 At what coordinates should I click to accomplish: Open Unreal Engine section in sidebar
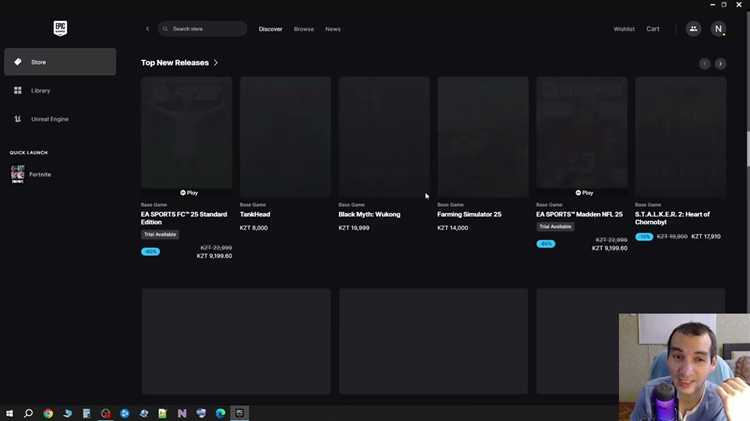(60, 119)
